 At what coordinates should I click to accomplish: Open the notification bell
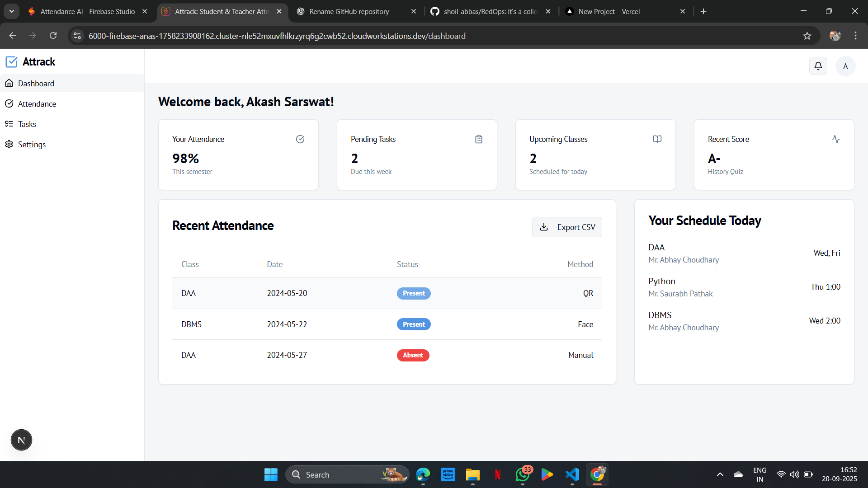[x=818, y=66]
